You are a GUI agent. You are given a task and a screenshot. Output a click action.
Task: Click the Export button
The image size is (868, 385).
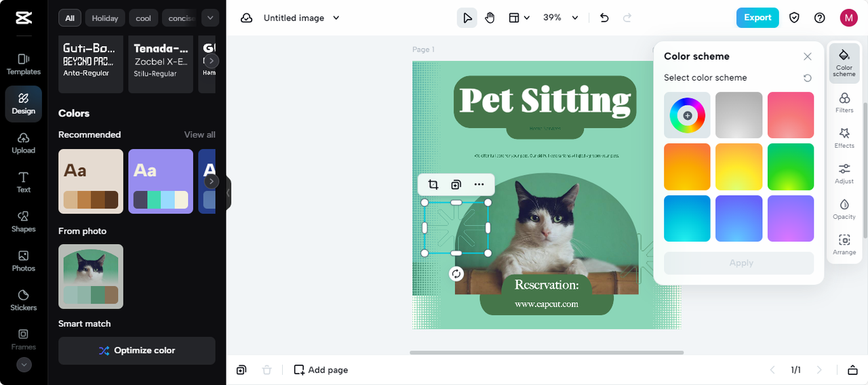[x=757, y=18]
